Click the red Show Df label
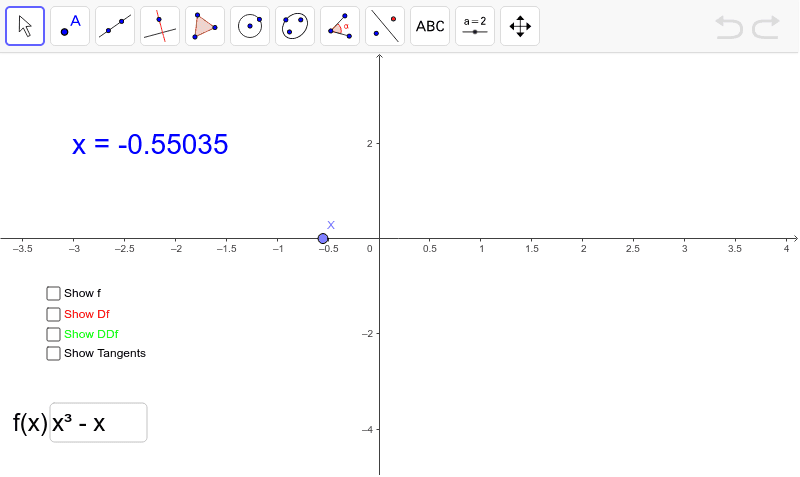The width and height of the screenshot is (800, 477). [87, 314]
